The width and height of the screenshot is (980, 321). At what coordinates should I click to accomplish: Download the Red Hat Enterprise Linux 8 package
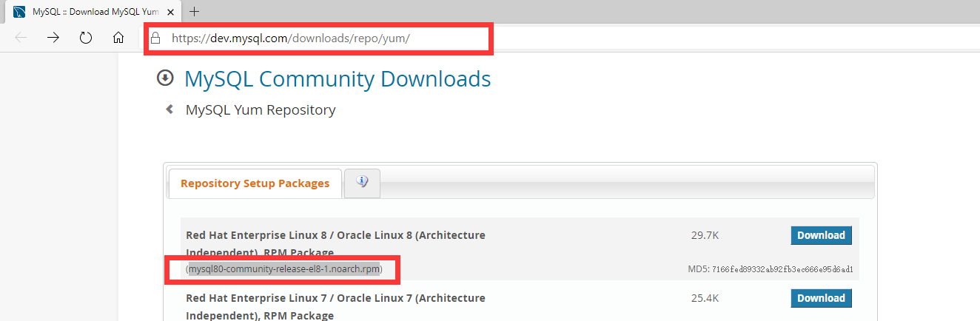coord(821,235)
